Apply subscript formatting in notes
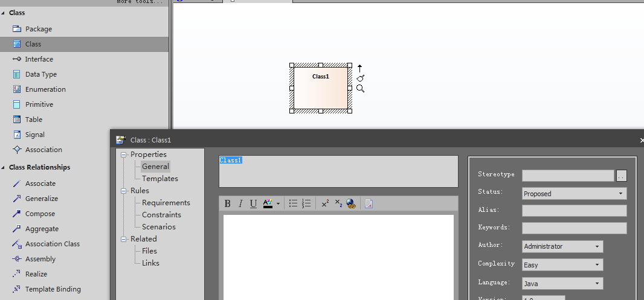 pos(338,203)
